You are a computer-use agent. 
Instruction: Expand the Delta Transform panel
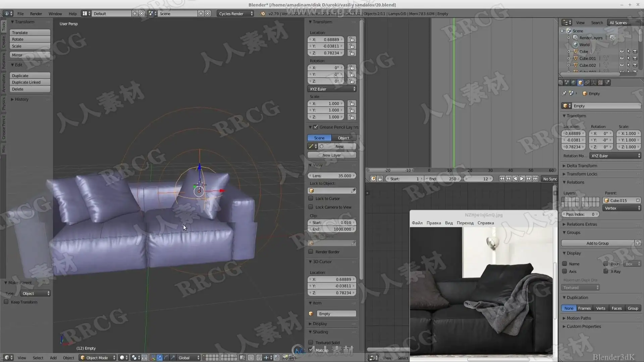[x=582, y=166]
